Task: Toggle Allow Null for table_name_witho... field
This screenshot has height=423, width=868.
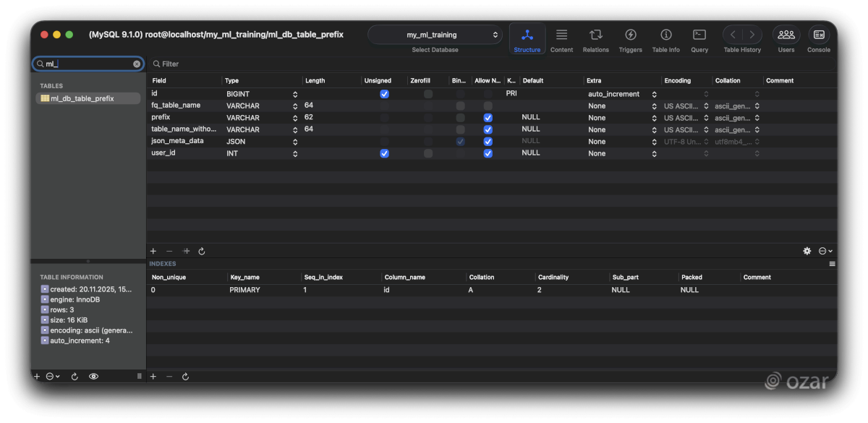Action: pyautogui.click(x=488, y=129)
